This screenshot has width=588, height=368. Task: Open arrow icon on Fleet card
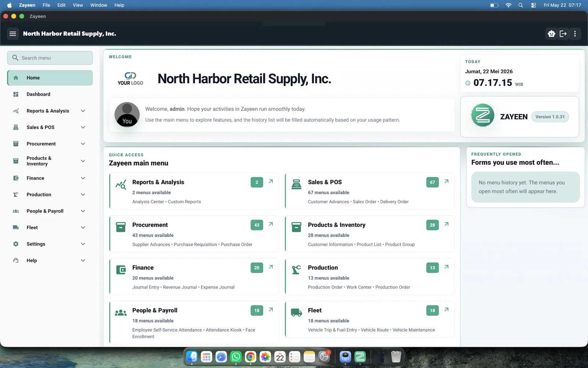tap(447, 309)
